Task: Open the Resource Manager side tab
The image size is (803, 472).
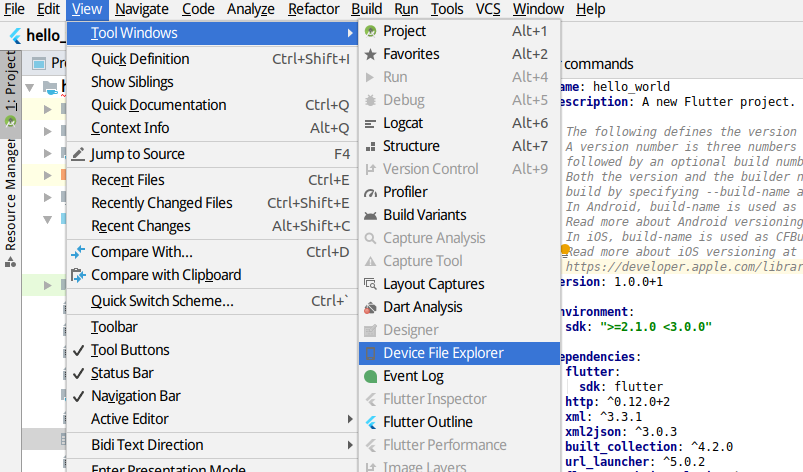Action: (x=10, y=195)
